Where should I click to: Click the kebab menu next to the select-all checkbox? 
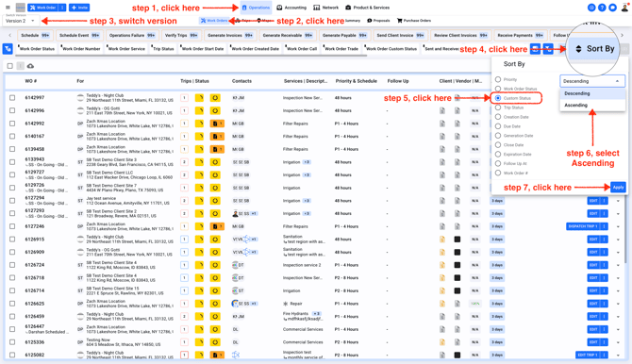coord(20,66)
